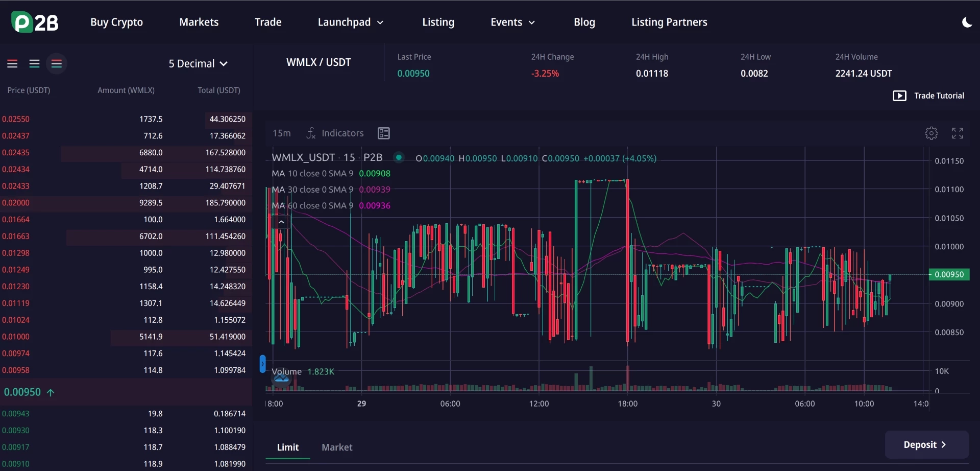Click the Deposit button
This screenshot has height=471, width=980.
click(x=926, y=444)
